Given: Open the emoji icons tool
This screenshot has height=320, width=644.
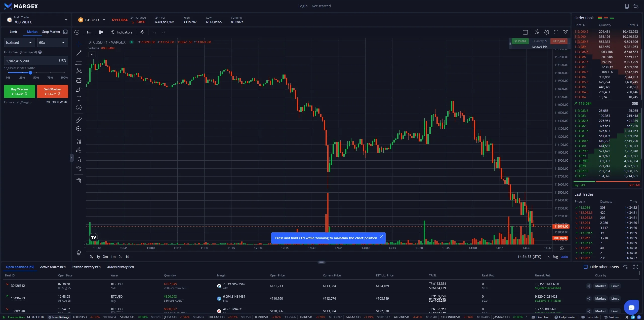Looking at the screenshot, I should [79, 108].
